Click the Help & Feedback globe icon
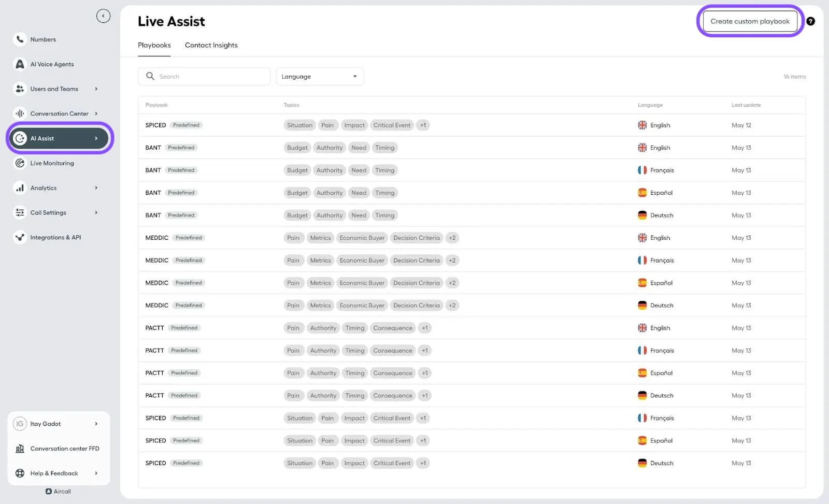829x504 pixels. [x=20, y=473]
